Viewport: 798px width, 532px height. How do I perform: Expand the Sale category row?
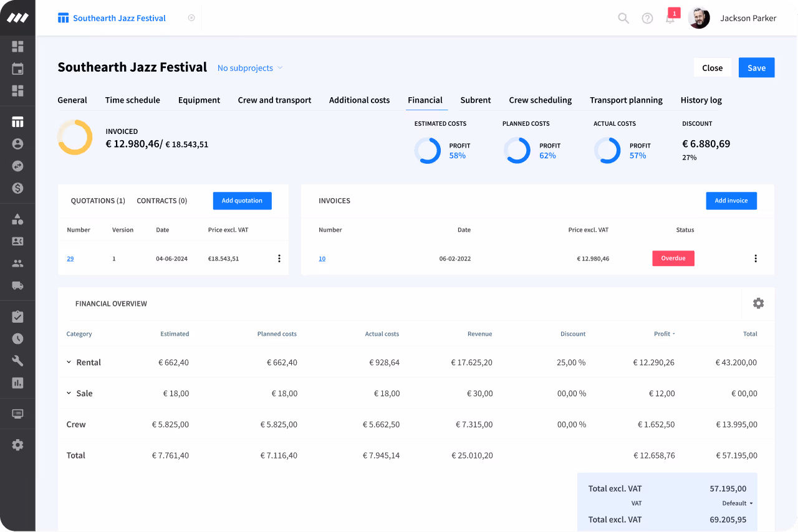point(69,394)
